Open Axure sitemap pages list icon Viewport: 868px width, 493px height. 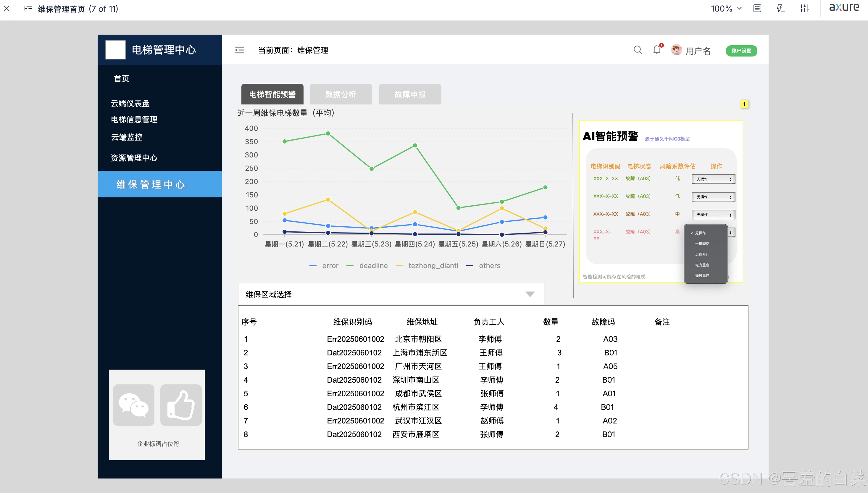point(28,9)
